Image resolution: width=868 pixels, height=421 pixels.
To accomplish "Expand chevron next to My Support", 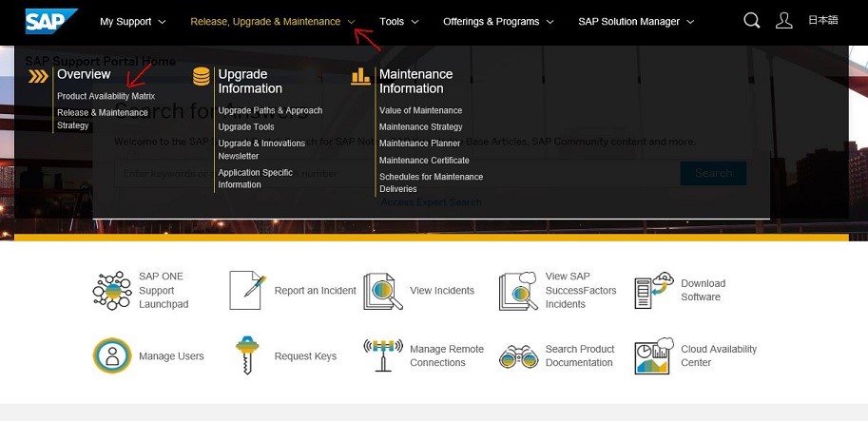I will tap(162, 22).
